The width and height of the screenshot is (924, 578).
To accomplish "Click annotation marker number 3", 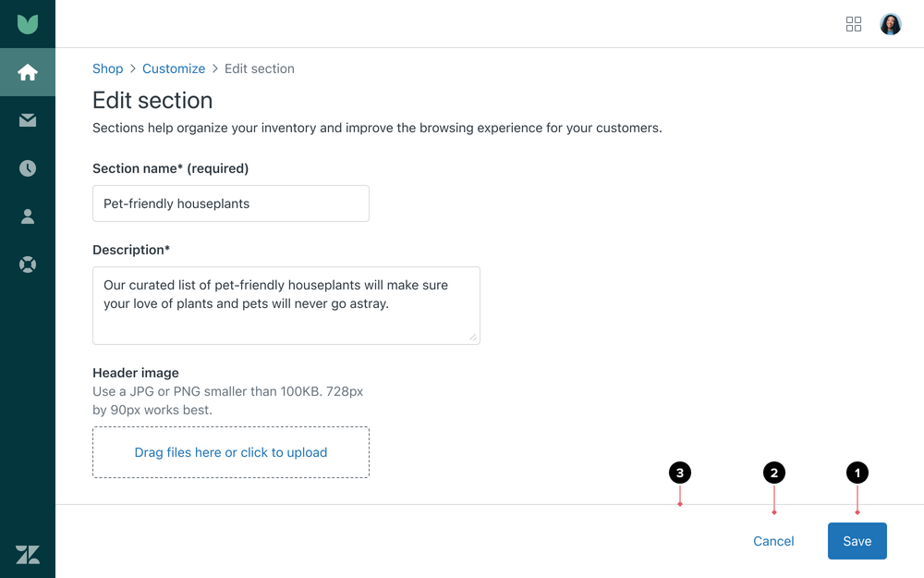I will (680, 473).
